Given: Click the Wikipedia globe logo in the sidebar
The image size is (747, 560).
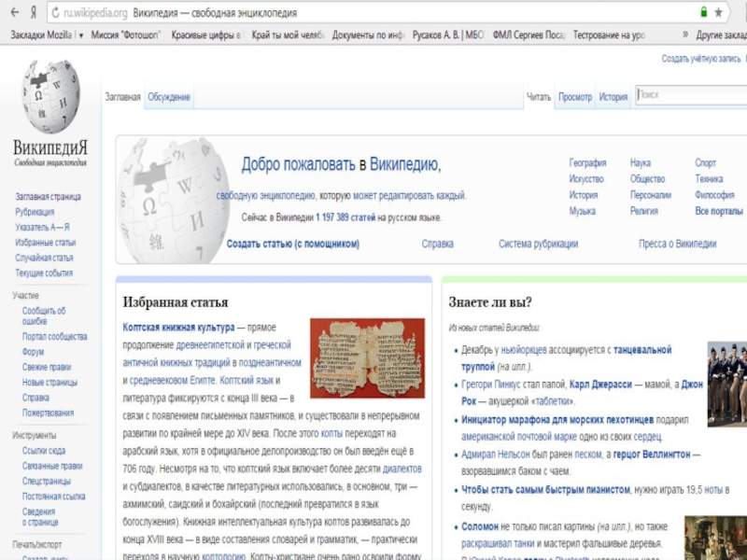Looking at the screenshot, I should point(50,97).
